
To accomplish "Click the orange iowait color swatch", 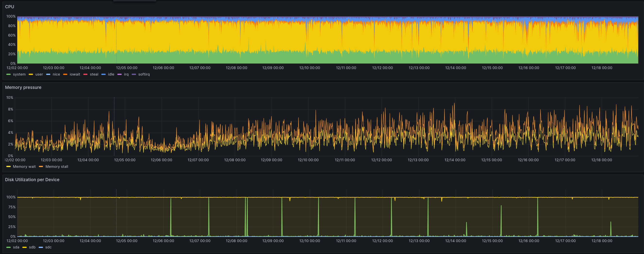I will (66, 74).
